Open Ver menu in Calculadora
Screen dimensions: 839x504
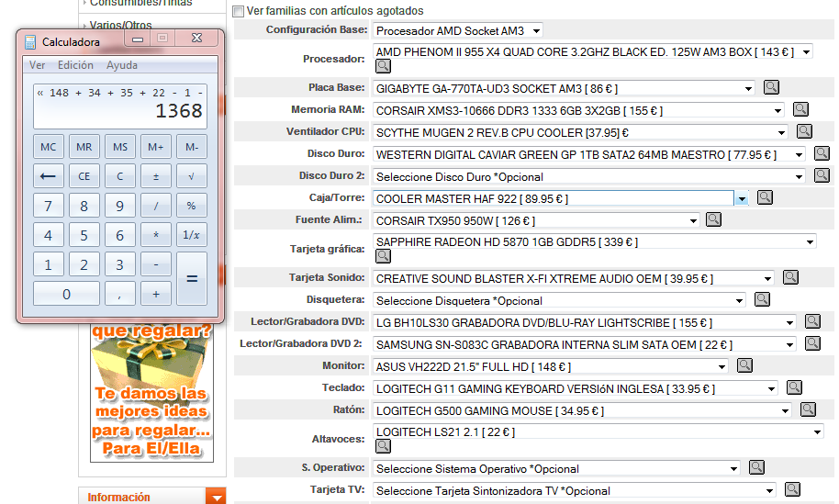pyautogui.click(x=37, y=65)
